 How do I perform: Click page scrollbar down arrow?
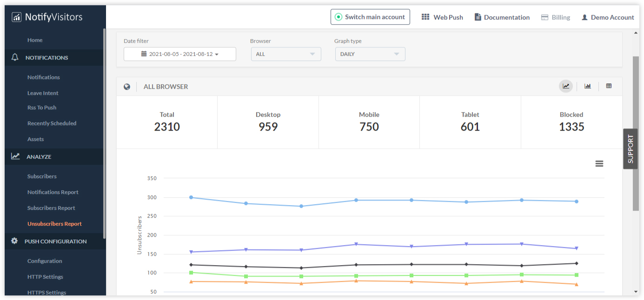click(636, 292)
